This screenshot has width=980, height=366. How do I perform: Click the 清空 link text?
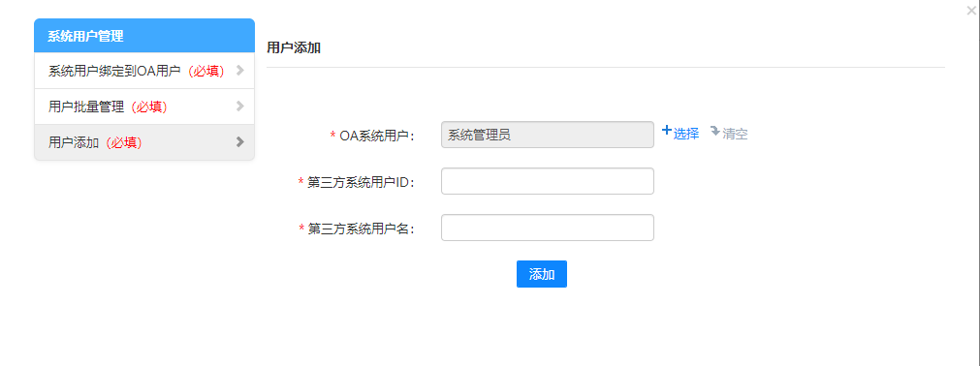[x=735, y=134]
